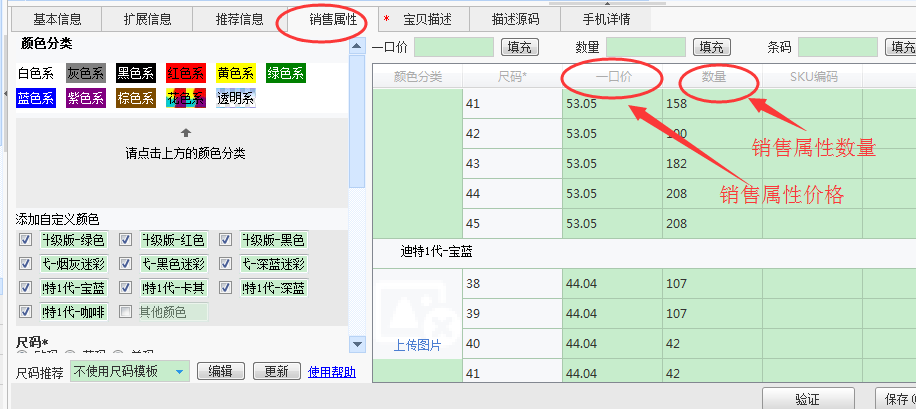
Task: Open the 宝贝描述 tab
Action: (x=430, y=19)
